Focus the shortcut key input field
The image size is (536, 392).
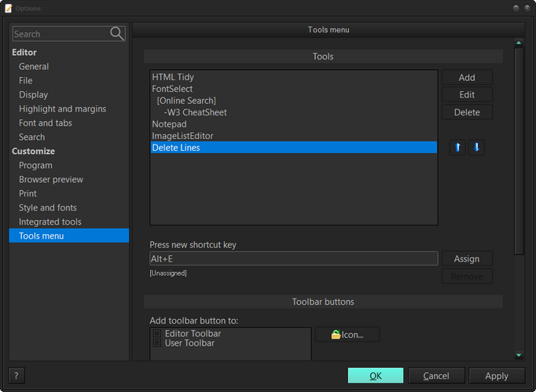point(293,258)
